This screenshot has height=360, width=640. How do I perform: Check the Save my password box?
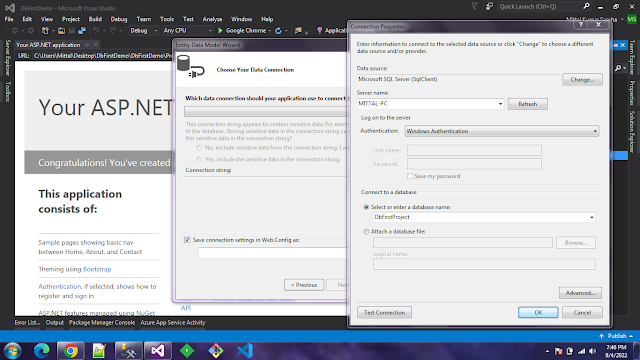410,176
